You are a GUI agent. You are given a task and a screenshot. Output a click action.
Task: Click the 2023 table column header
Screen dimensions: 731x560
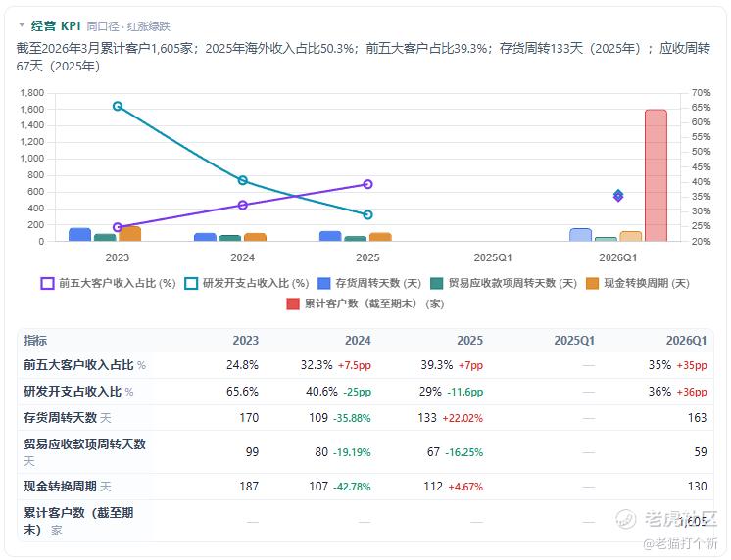(x=246, y=340)
